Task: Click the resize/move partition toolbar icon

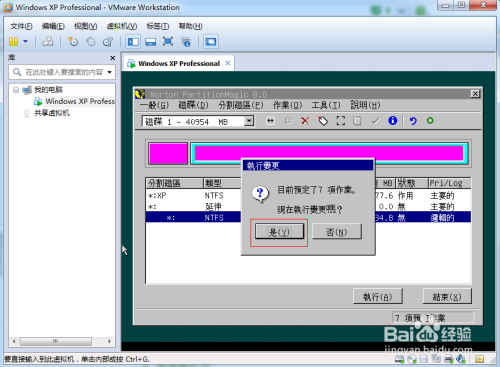Action: tap(270, 121)
